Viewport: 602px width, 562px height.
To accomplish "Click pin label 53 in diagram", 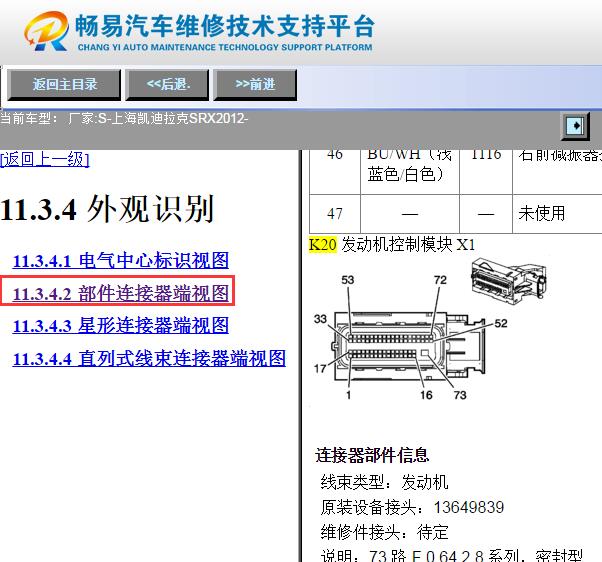I will (x=347, y=280).
